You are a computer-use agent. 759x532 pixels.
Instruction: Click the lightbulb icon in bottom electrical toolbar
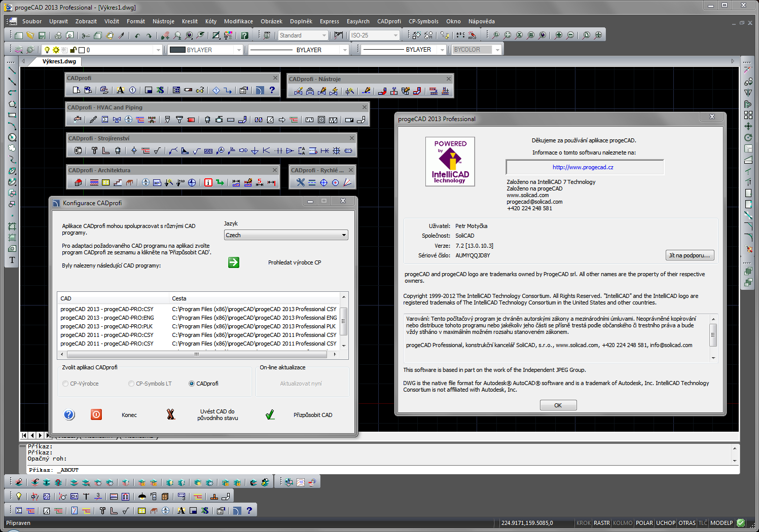click(19, 497)
